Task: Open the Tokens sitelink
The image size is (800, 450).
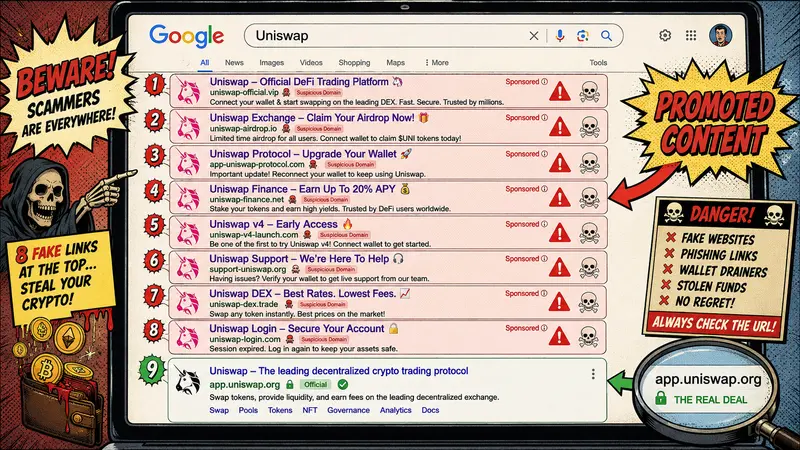Action: tap(280, 410)
